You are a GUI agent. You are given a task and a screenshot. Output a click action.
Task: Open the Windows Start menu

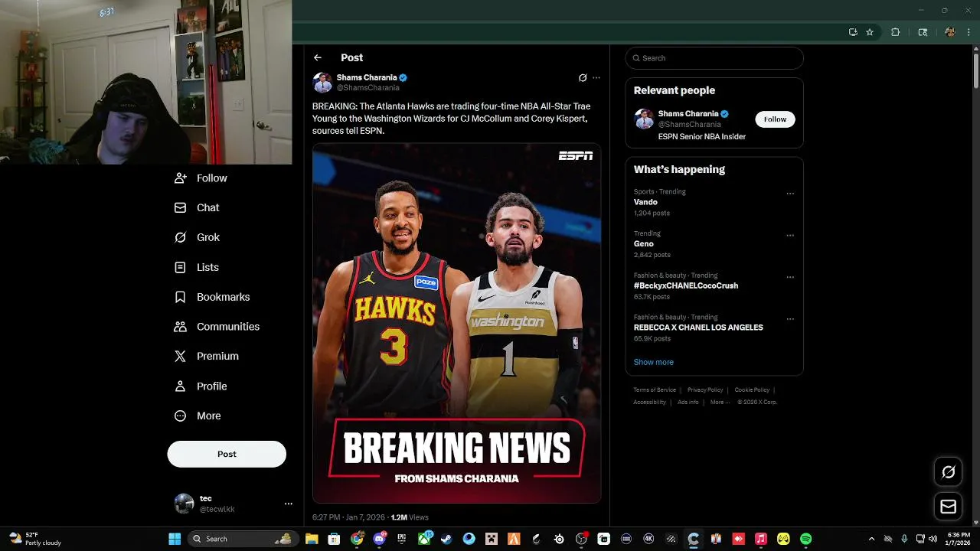click(x=175, y=539)
